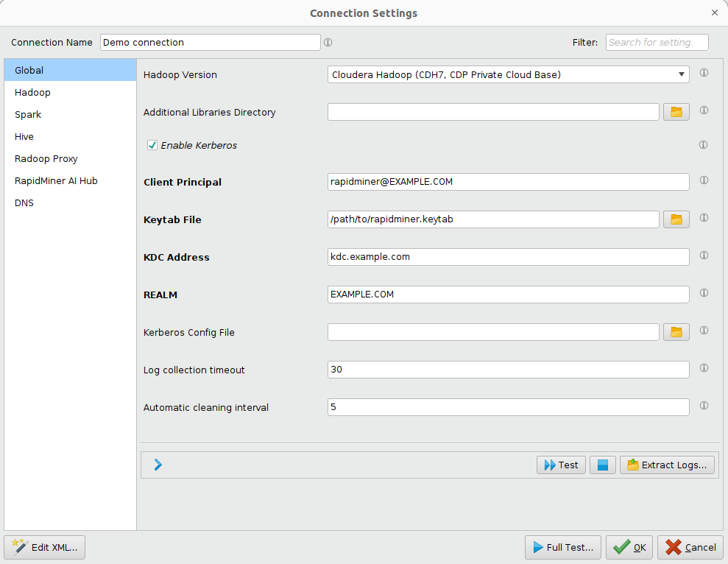Uncheck the Enable Kerberos checkbox
Image resolution: width=728 pixels, height=564 pixels.
click(152, 145)
